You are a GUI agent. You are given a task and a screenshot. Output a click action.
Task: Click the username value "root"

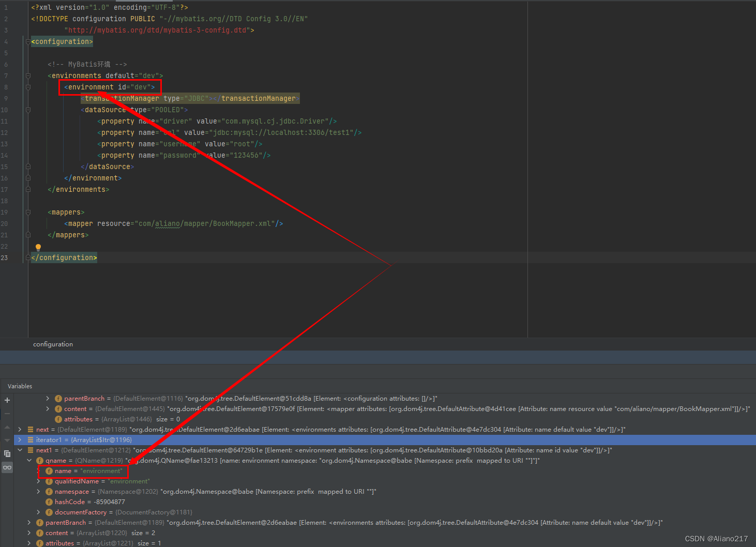pos(242,144)
